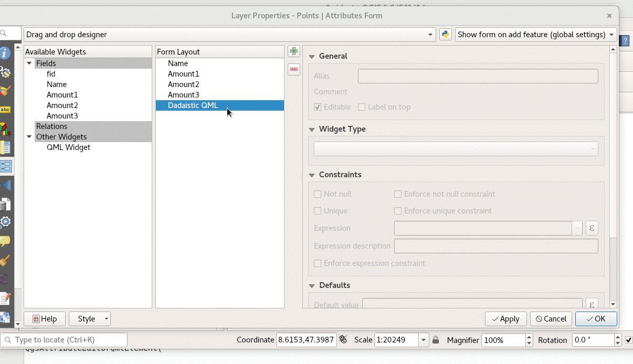Screen dimensions: 633x364
Task: Open the Labels section with abc icon
Action: coord(5,110)
